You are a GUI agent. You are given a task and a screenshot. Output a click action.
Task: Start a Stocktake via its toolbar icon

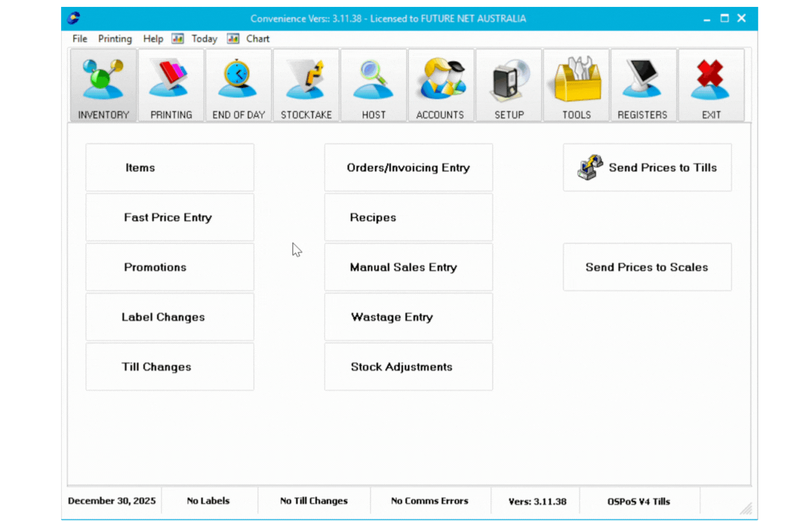click(x=306, y=85)
